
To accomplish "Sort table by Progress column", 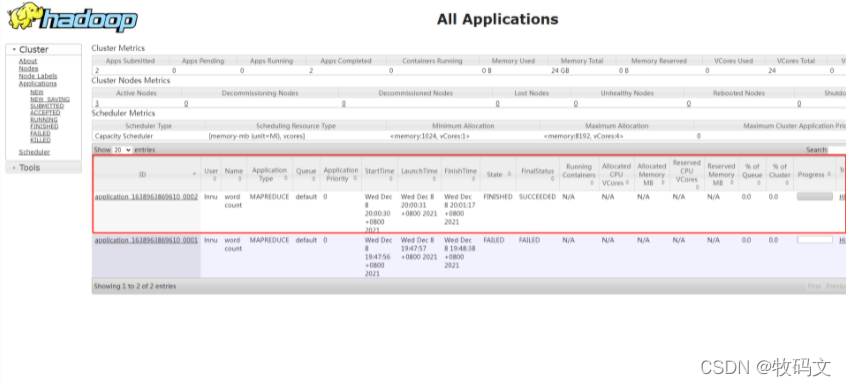I will [815, 174].
